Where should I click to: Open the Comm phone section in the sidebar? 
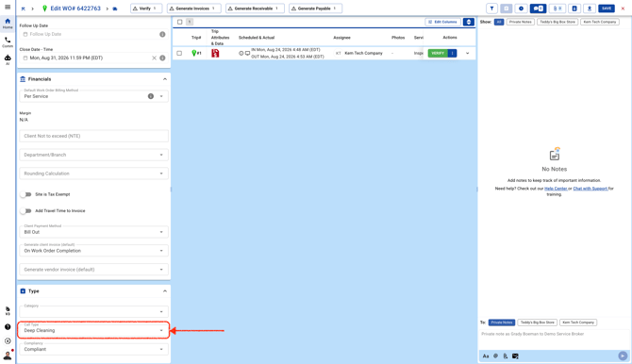pyautogui.click(x=8, y=41)
